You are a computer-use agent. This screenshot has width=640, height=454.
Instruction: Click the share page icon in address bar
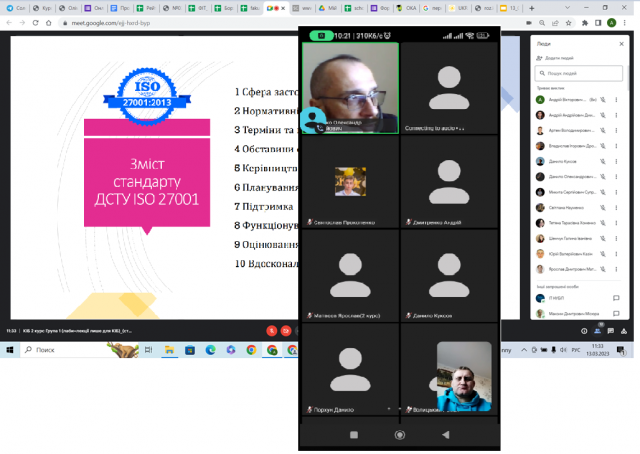point(555,23)
